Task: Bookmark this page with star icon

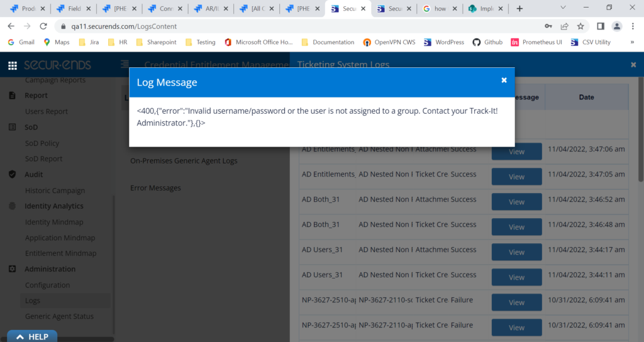Action: tap(580, 26)
